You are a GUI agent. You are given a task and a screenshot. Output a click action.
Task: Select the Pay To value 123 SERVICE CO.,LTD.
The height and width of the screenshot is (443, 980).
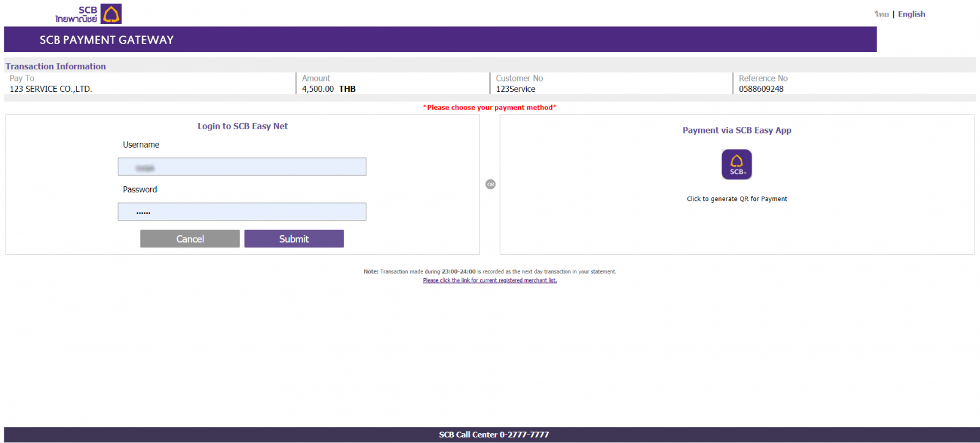51,89
